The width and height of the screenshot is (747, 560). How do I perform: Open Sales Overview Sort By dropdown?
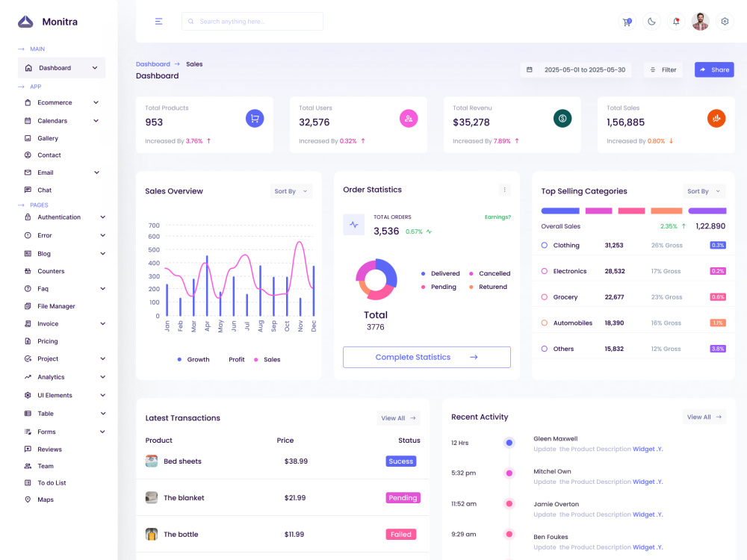[x=291, y=191]
